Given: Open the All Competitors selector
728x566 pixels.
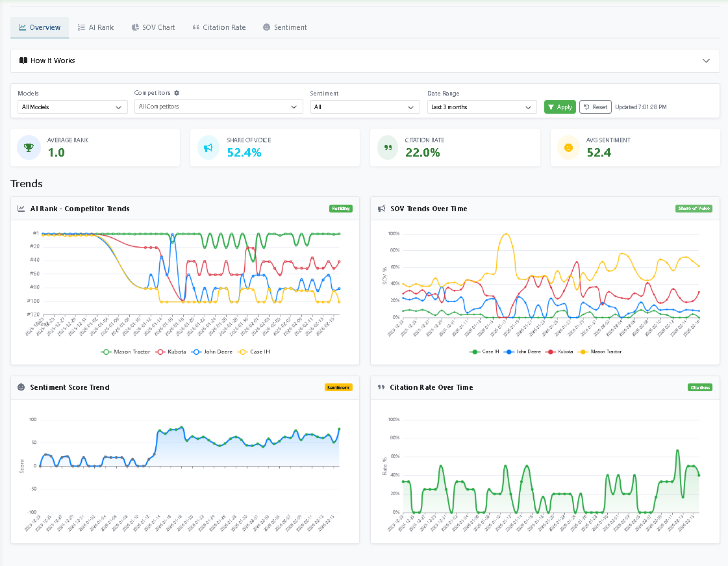Looking at the screenshot, I should tap(218, 107).
